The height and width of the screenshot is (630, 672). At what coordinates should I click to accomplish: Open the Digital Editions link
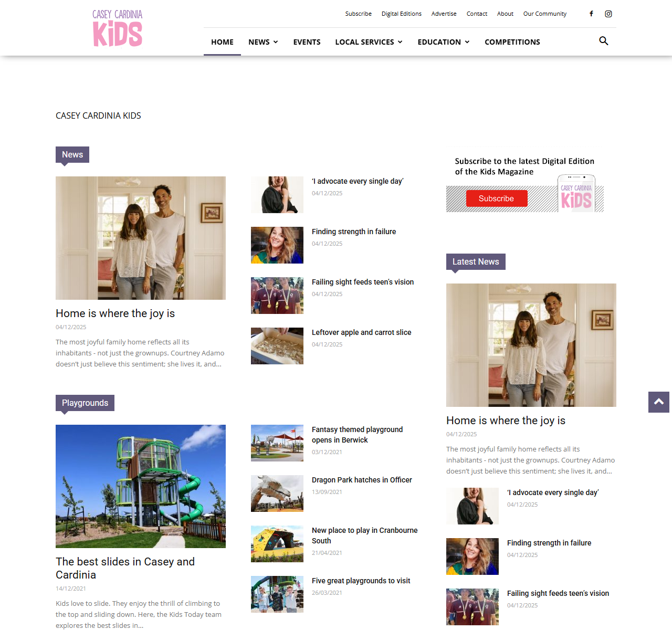tap(402, 14)
